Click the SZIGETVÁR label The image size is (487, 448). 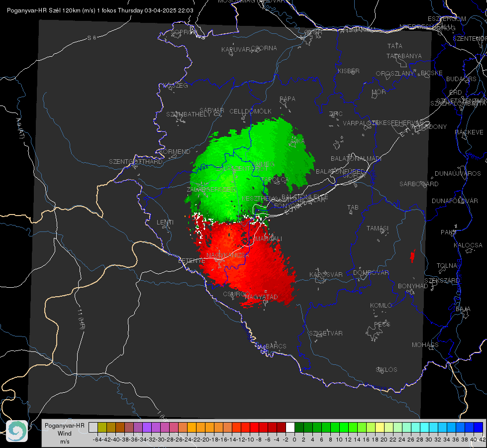tap(326, 334)
